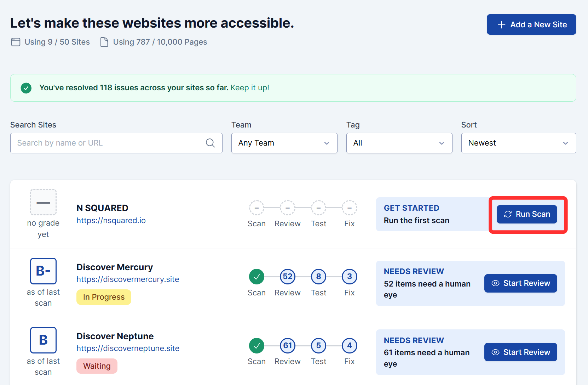This screenshot has width=588, height=385.
Task: Click the Fix step showing 3
Action: (x=350, y=277)
